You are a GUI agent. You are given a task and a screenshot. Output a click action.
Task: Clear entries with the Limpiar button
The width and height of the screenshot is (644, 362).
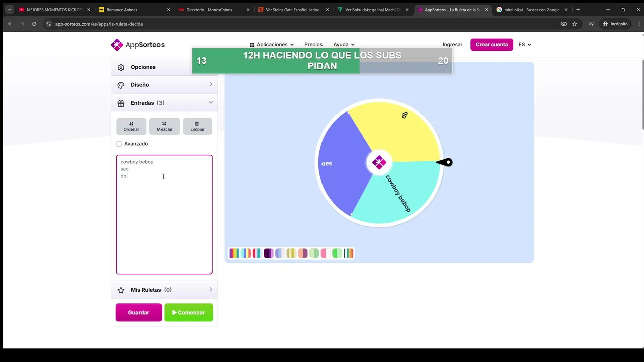197,126
